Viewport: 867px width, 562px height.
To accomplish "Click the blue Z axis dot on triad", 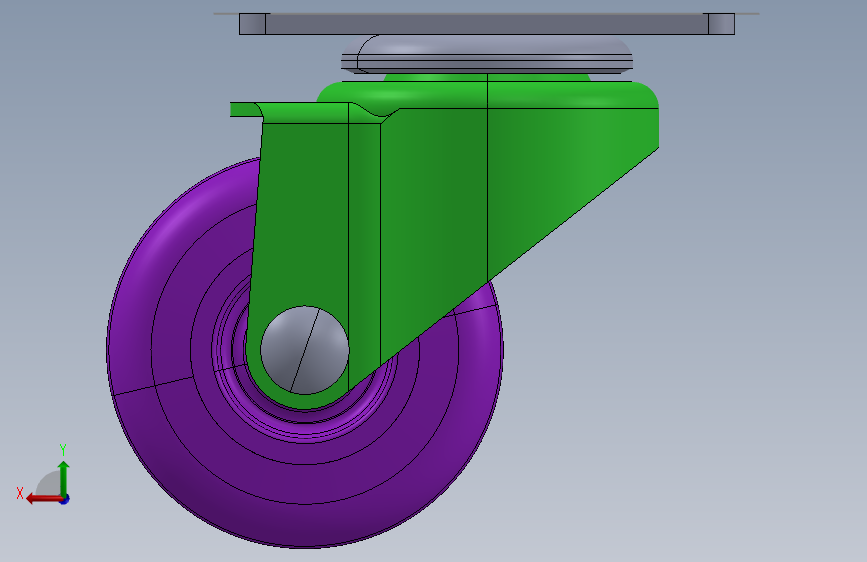I will point(64,499).
